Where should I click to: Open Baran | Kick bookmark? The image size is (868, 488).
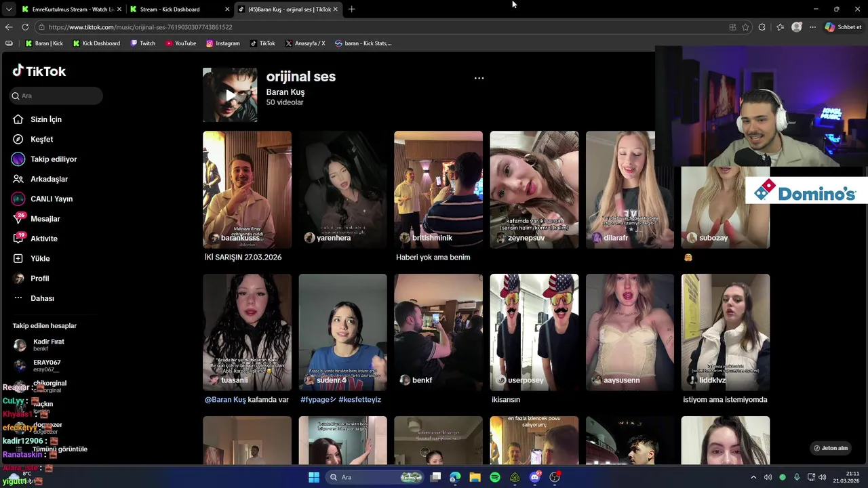pos(44,43)
